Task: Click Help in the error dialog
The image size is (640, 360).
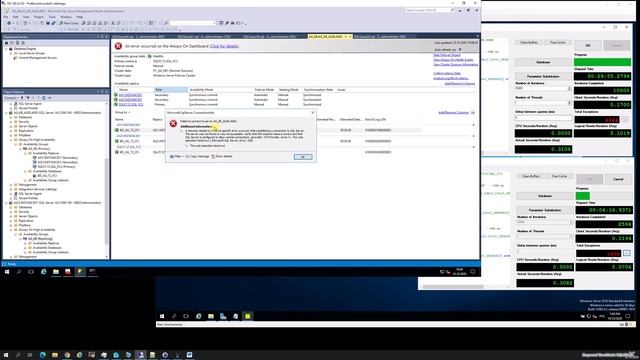Action: coord(176,156)
